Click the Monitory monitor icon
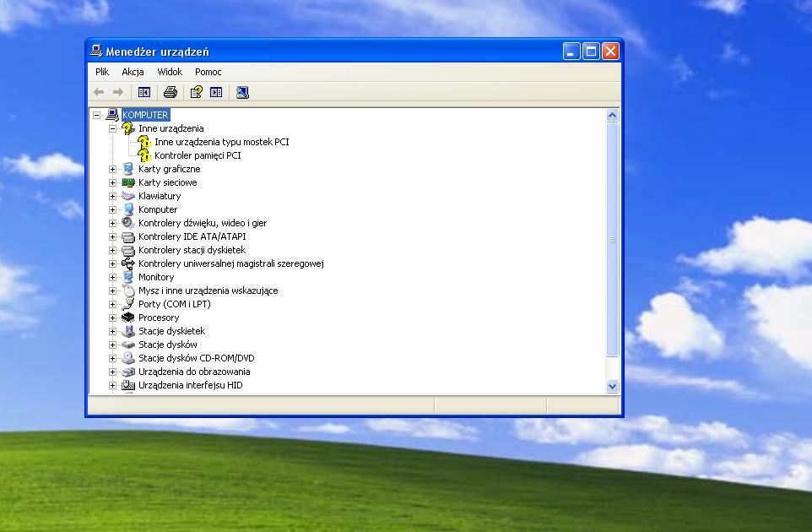 (x=128, y=277)
